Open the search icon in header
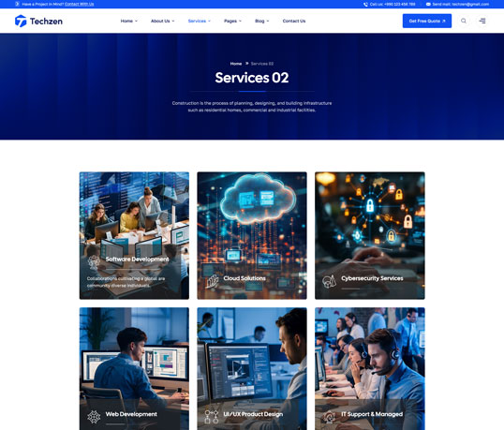The width and height of the screenshot is (504, 430). coord(463,21)
